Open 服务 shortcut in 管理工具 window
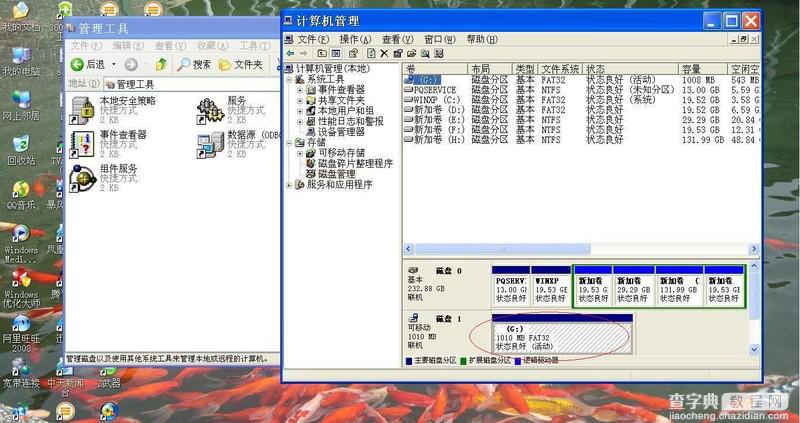The height and width of the screenshot is (423, 800). [231, 110]
